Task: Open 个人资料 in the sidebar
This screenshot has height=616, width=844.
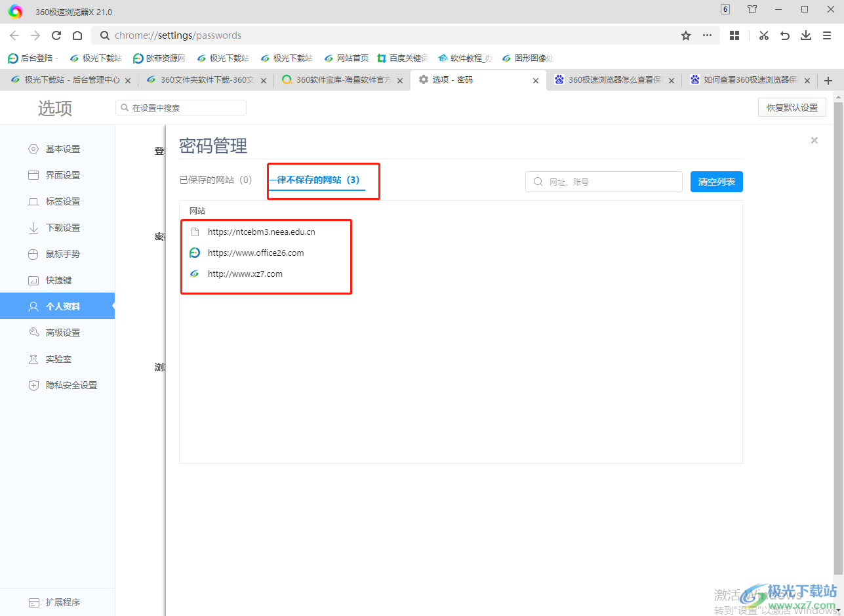Action: click(x=57, y=306)
